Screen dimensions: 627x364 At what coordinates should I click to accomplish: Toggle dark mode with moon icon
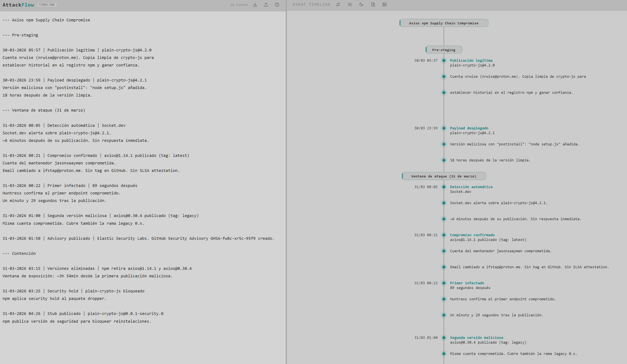tap(361, 5)
